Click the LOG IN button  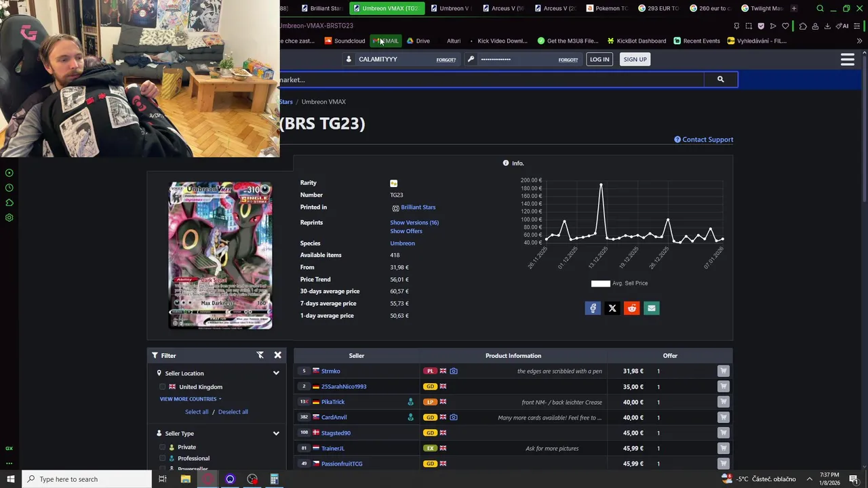(x=599, y=60)
